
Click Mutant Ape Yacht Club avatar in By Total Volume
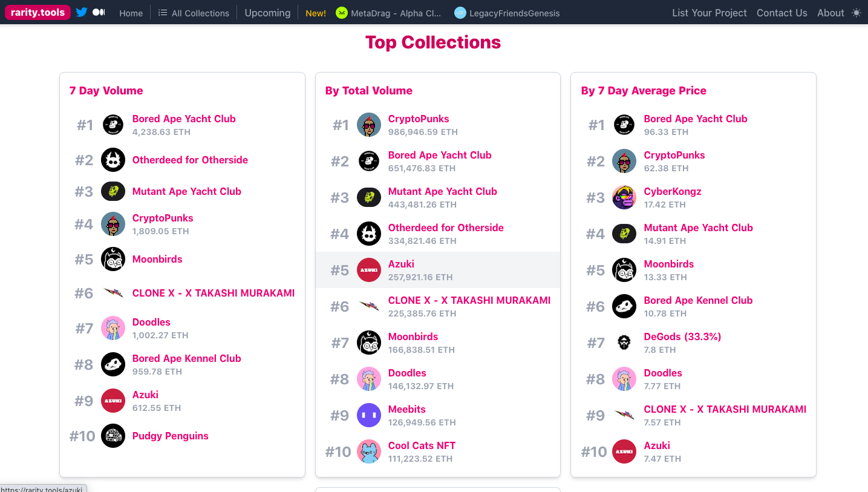pyautogui.click(x=369, y=197)
